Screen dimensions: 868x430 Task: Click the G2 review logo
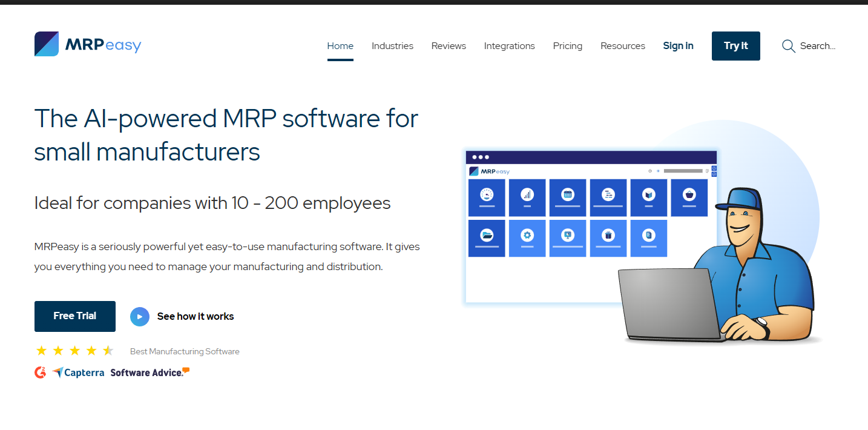(40, 372)
